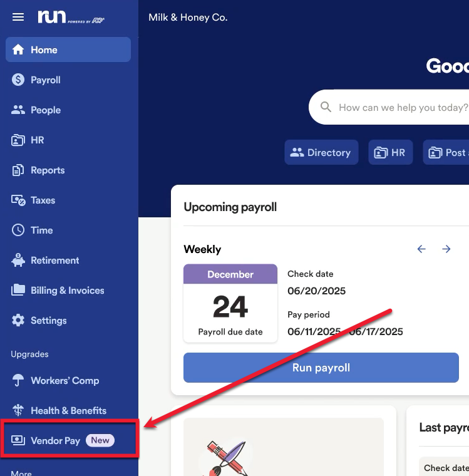Click the Reports document icon
The height and width of the screenshot is (476, 469).
tap(18, 170)
